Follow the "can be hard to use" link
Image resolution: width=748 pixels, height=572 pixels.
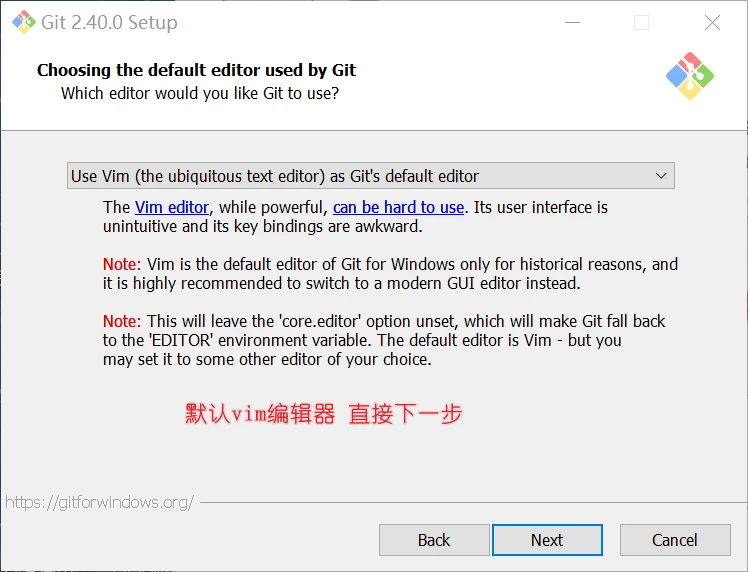[398, 207]
